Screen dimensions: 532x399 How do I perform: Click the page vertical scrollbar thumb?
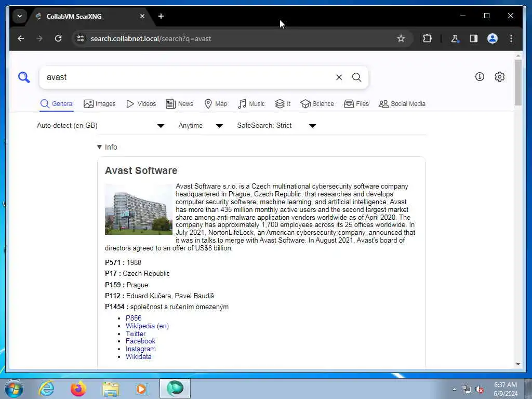(x=518, y=83)
